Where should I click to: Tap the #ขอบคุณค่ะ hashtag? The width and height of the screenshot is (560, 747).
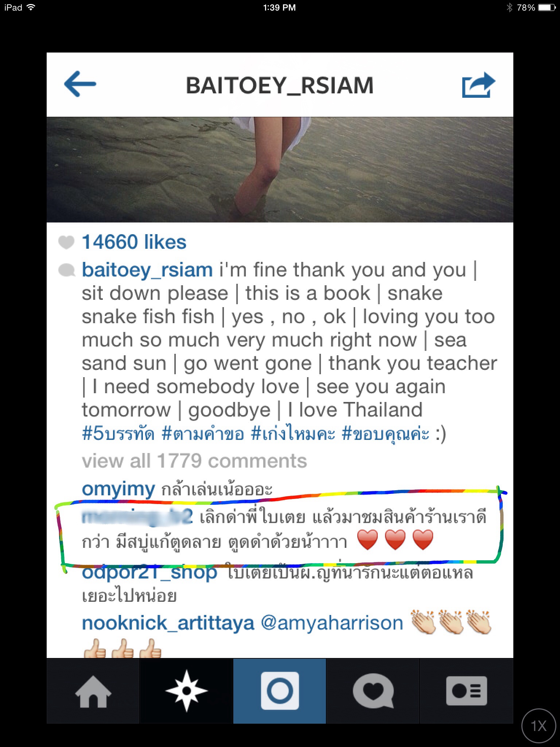click(x=385, y=433)
